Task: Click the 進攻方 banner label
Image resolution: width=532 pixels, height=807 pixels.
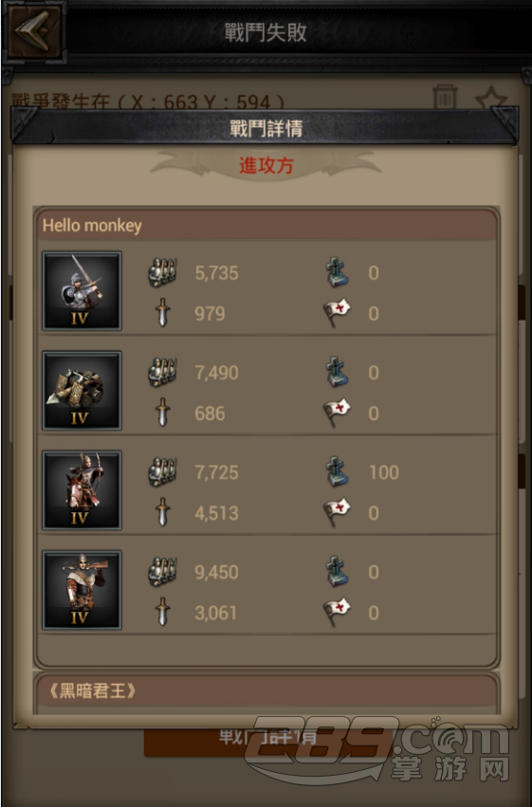Action: pyautogui.click(x=266, y=165)
